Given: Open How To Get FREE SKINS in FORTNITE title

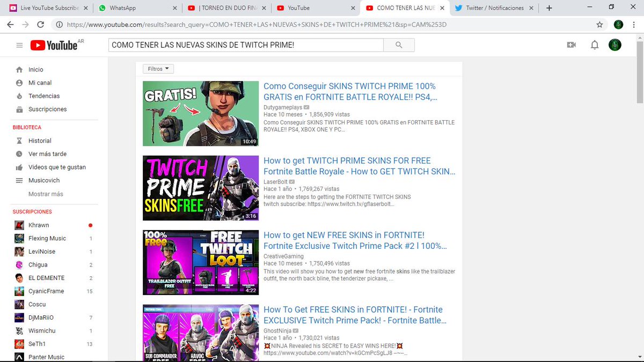Looking at the screenshot, I should coord(355,315).
